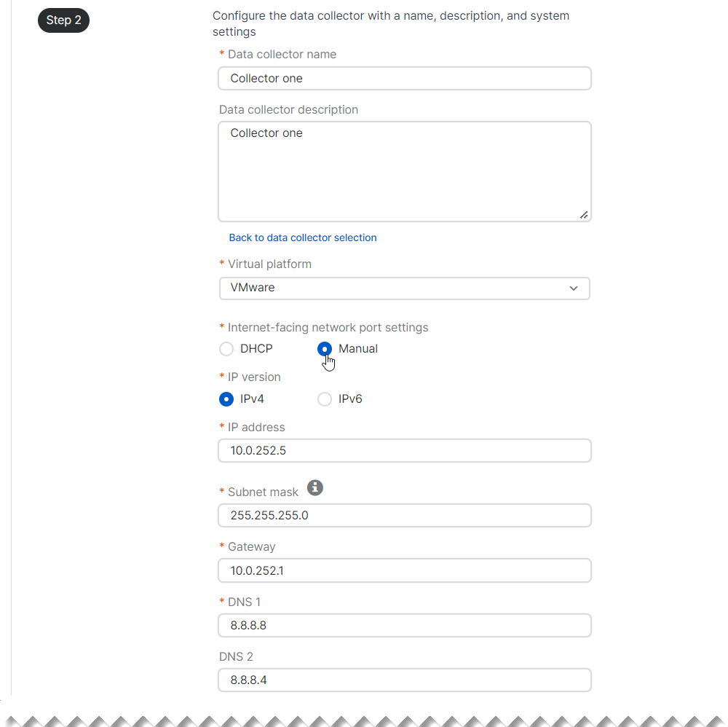This screenshot has width=728, height=727.
Task: Click the Virtual platform label
Action: pos(269,264)
